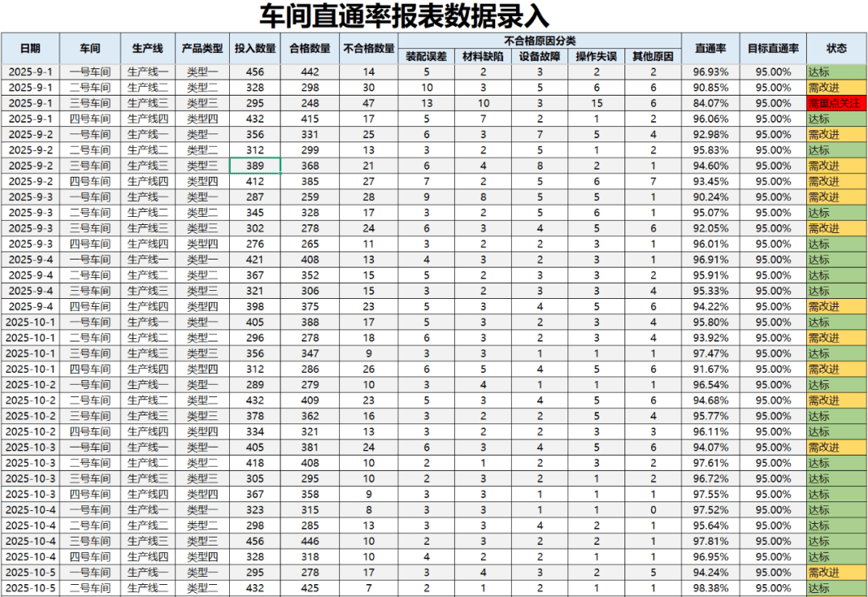
Task: Click the 生产线 header cell
Action: [x=148, y=48]
